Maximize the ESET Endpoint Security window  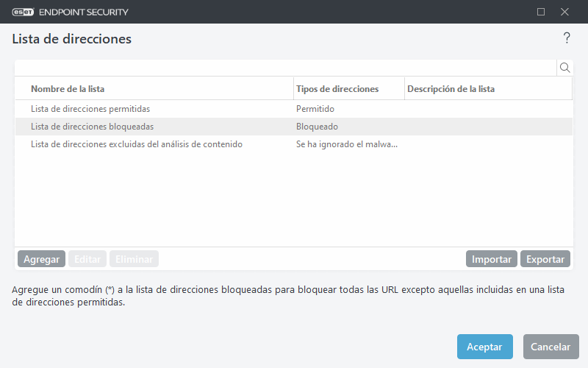[541, 12]
